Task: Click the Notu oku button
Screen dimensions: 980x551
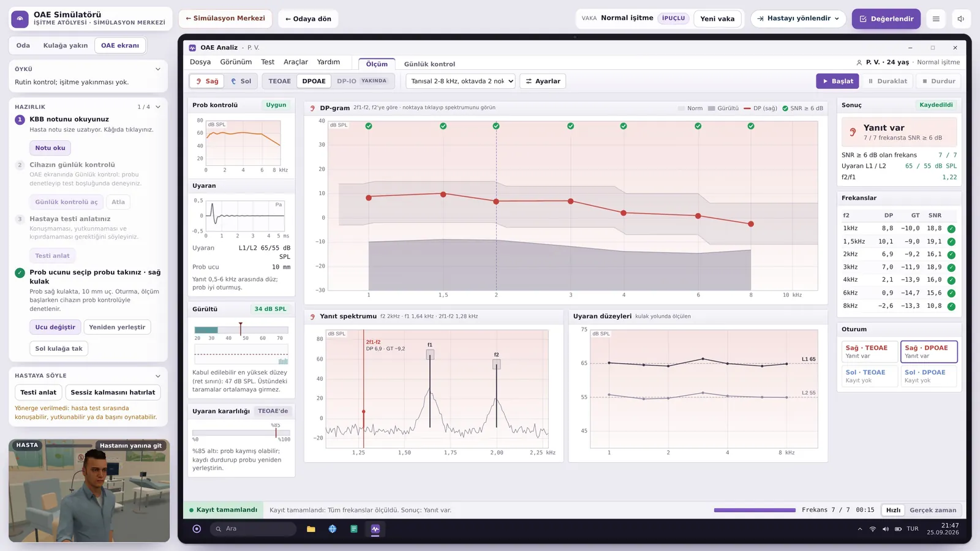Action: click(x=50, y=148)
